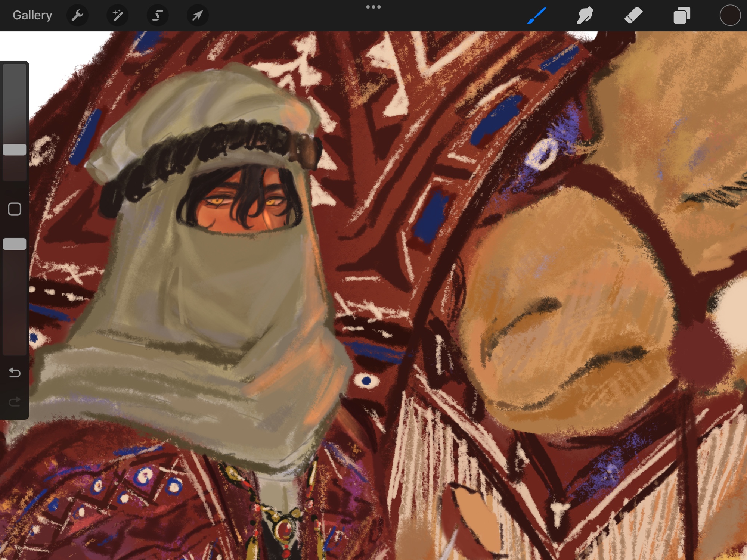Viewport: 747px width, 560px height.
Task: Return to the Gallery
Action: pos(32,15)
